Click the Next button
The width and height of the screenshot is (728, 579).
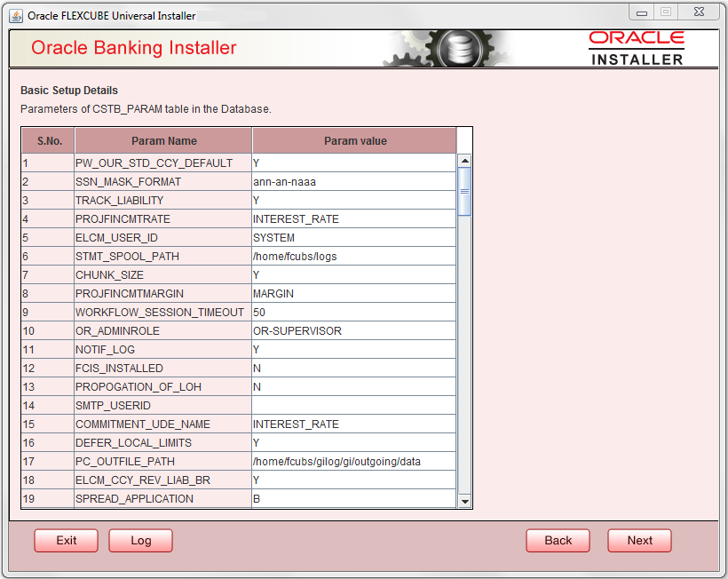pos(639,540)
